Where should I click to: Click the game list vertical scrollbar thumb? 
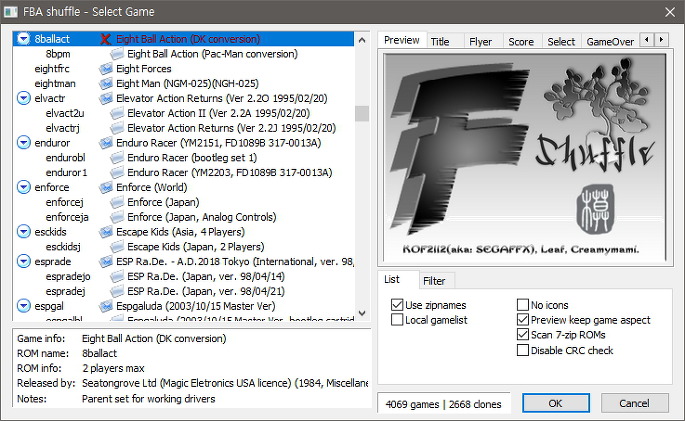(362, 112)
